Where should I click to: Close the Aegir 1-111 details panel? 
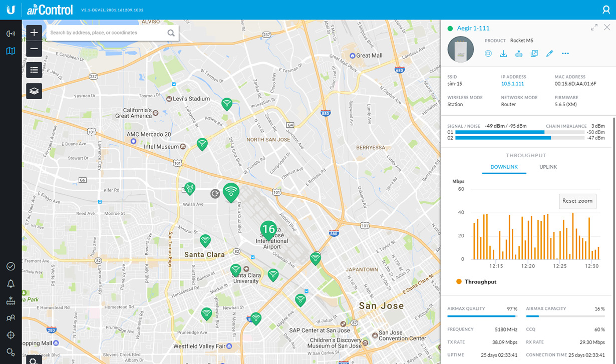pyautogui.click(x=607, y=28)
